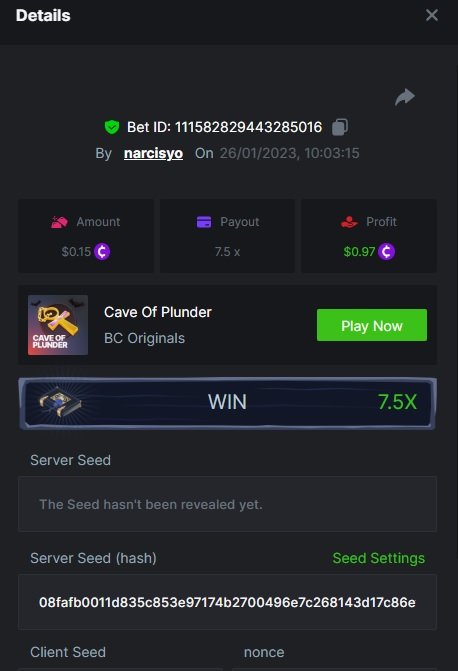Open the narcisyo user profile link
Screen dimensions: 458x671
(x=153, y=153)
